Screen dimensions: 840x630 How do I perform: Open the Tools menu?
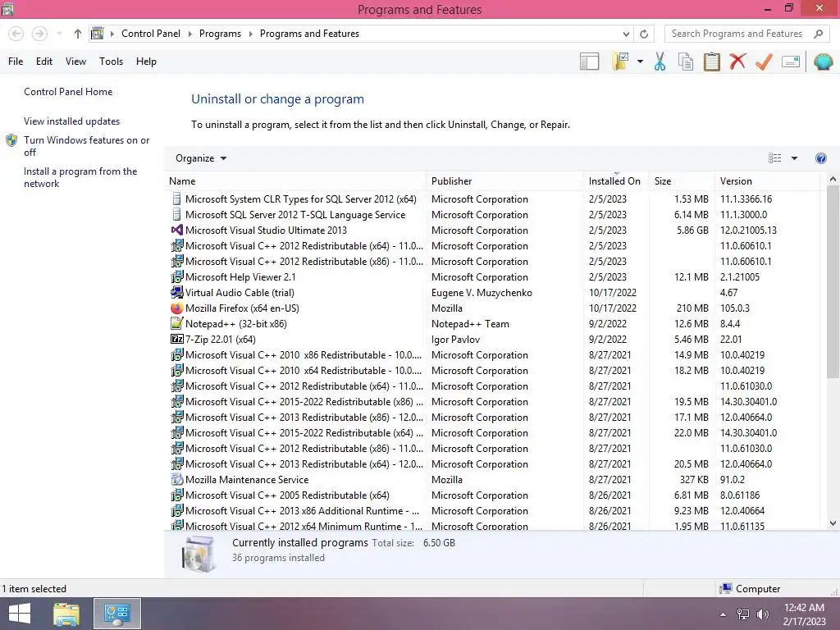[x=111, y=62]
